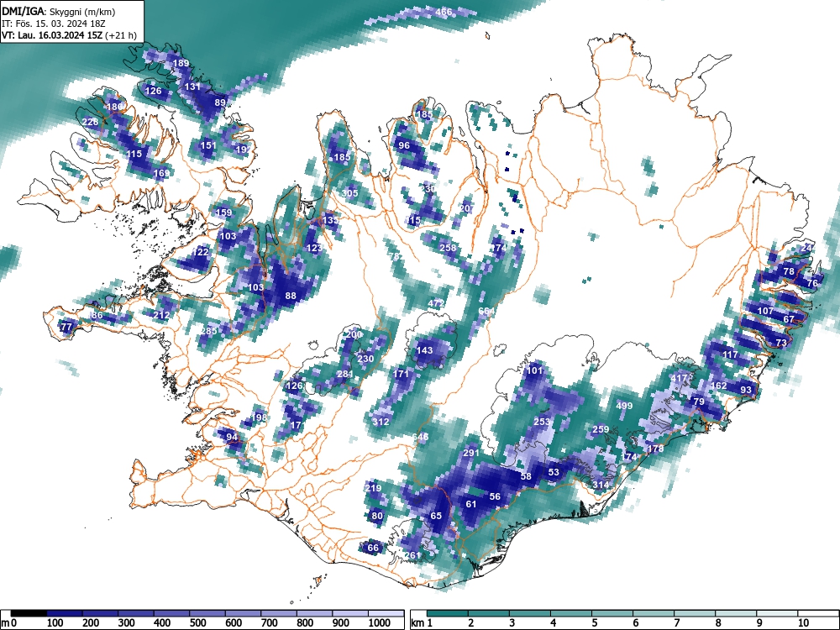Select the map value 53
Image resolution: width=840 pixels, height=630 pixels.
coord(554,472)
